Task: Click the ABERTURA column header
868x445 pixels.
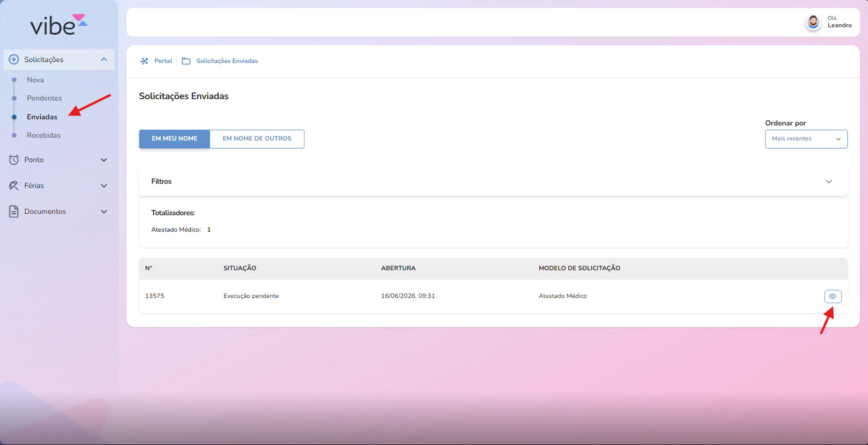Action: click(398, 268)
